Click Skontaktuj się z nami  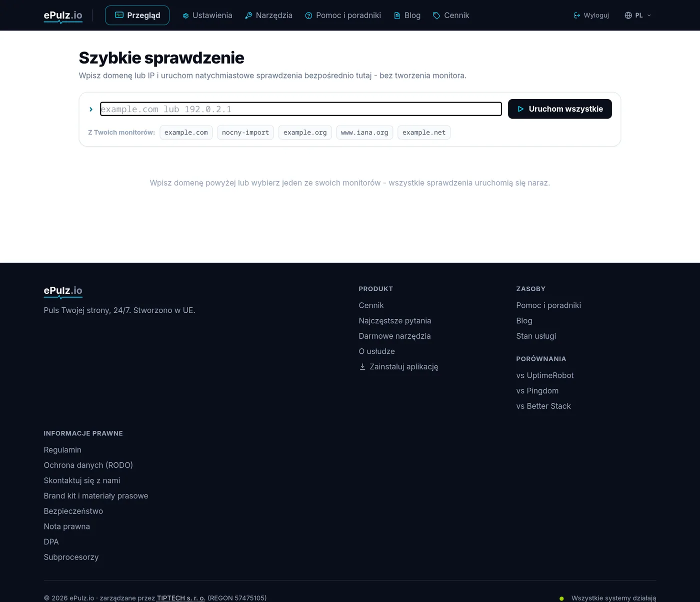tap(82, 480)
